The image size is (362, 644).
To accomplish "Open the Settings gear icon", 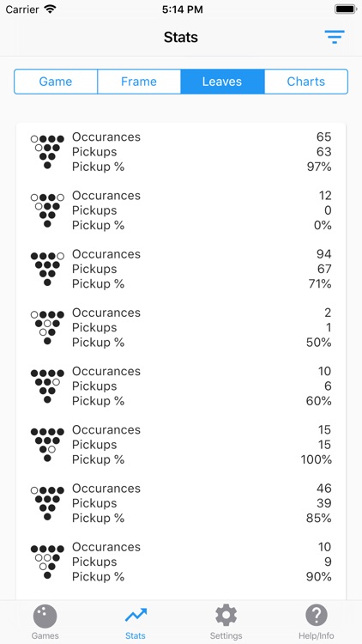I will [226, 616].
